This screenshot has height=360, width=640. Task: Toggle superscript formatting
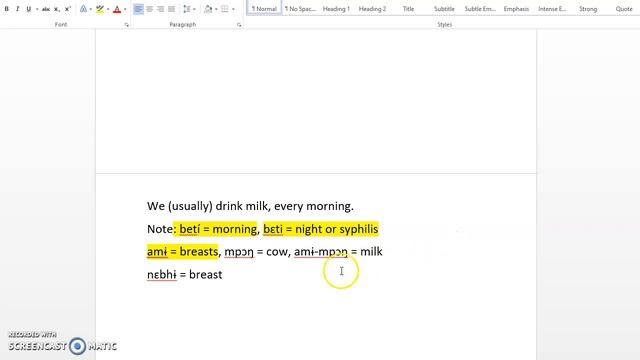(68, 9)
